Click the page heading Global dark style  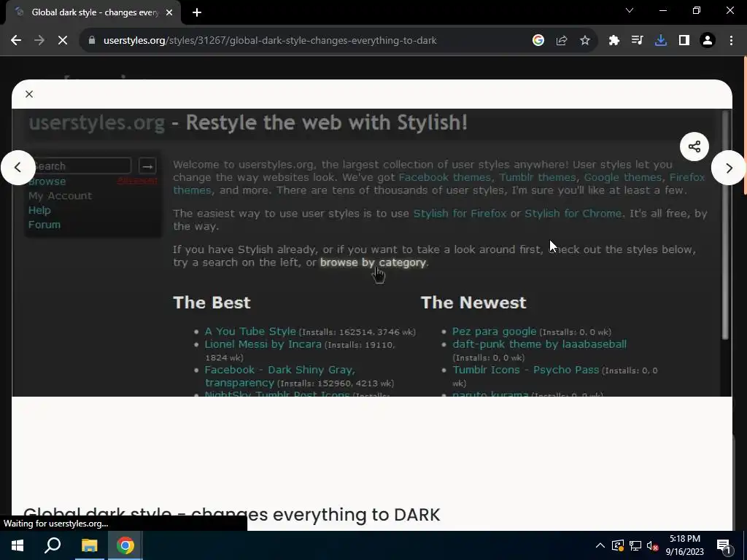click(231, 514)
